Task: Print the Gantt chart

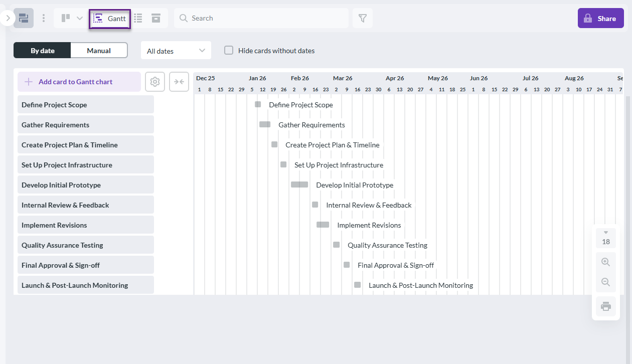Action: pyautogui.click(x=605, y=306)
